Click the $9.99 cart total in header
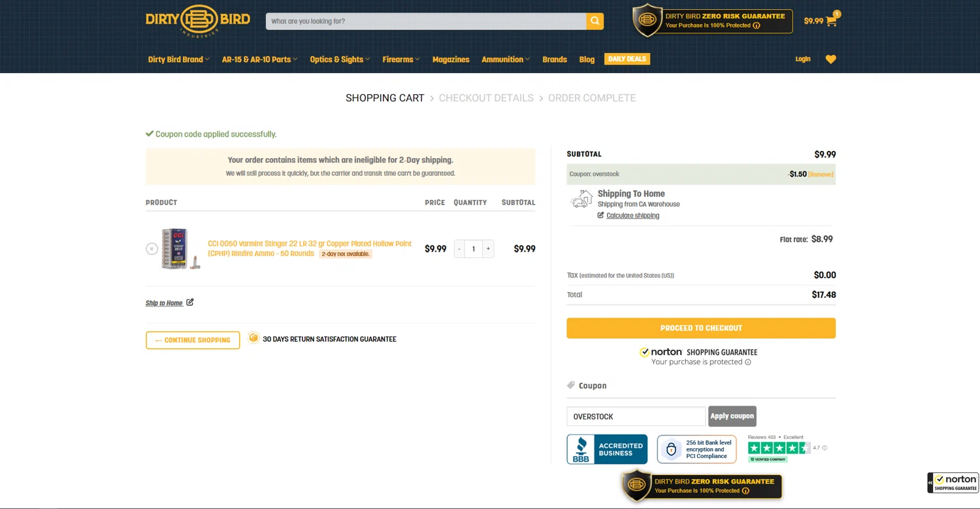This screenshot has height=509, width=980. pos(813,21)
